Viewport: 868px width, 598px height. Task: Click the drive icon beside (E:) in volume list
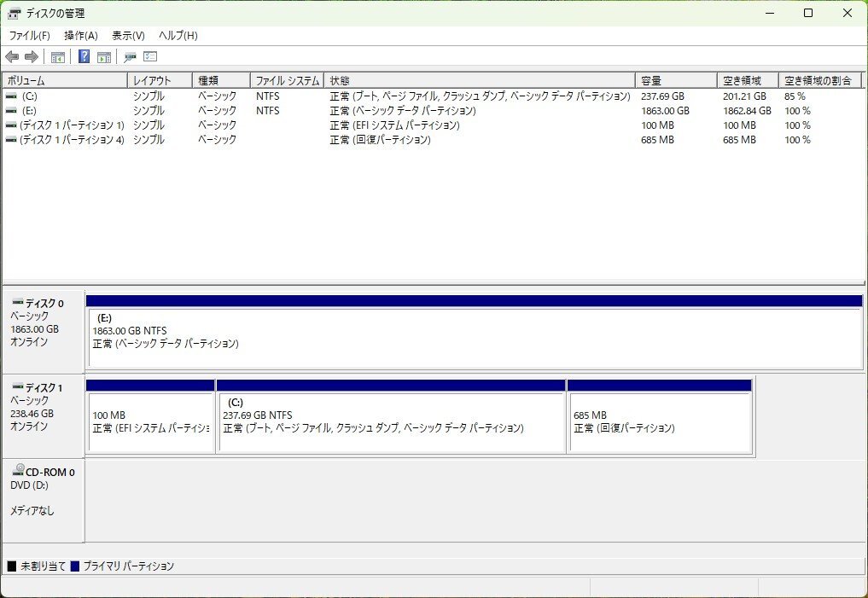(11, 111)
